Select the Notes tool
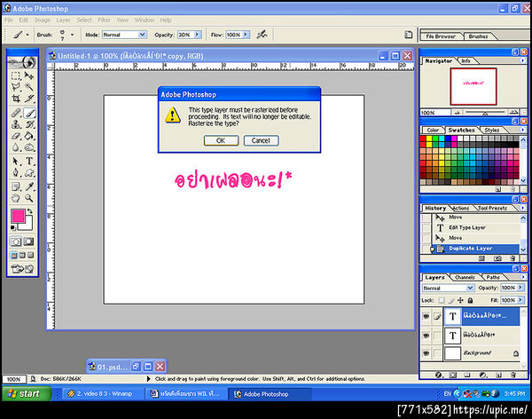Viewport: 532px width, 419px height. 16,186
